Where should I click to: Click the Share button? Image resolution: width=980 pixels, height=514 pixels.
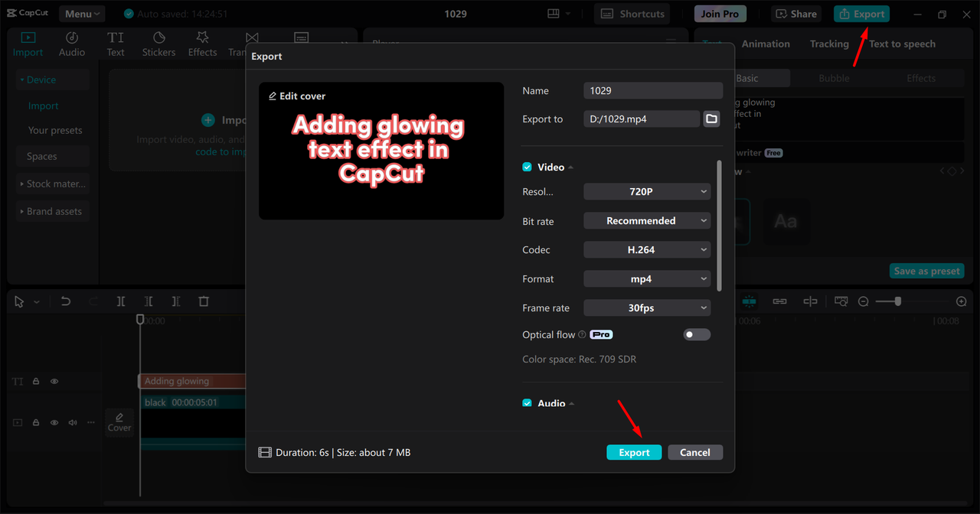pos(795,14)
